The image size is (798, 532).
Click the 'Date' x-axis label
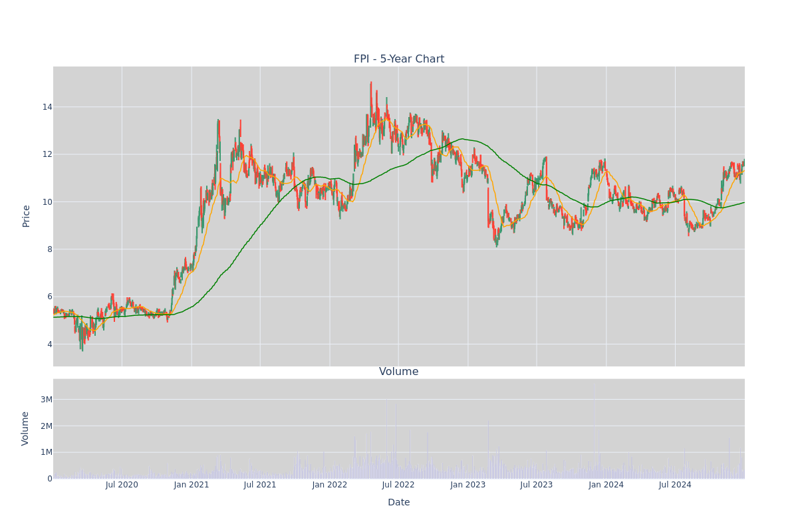coord(399,503)
